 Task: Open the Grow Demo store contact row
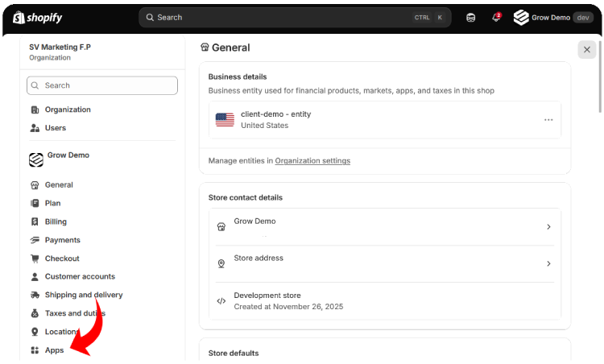385,227
